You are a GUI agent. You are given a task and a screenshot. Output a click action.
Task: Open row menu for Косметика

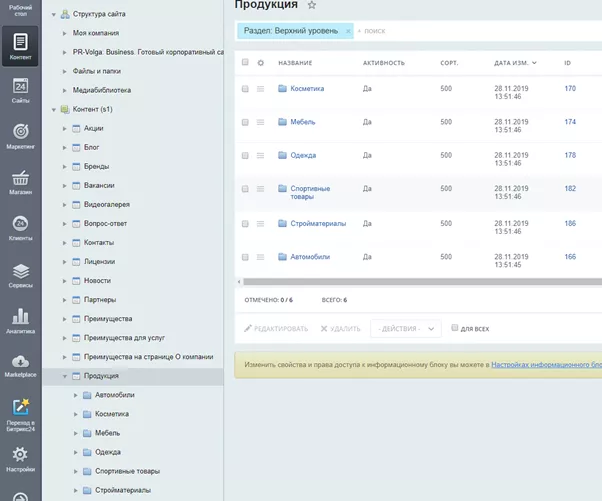tap(260, 89)
